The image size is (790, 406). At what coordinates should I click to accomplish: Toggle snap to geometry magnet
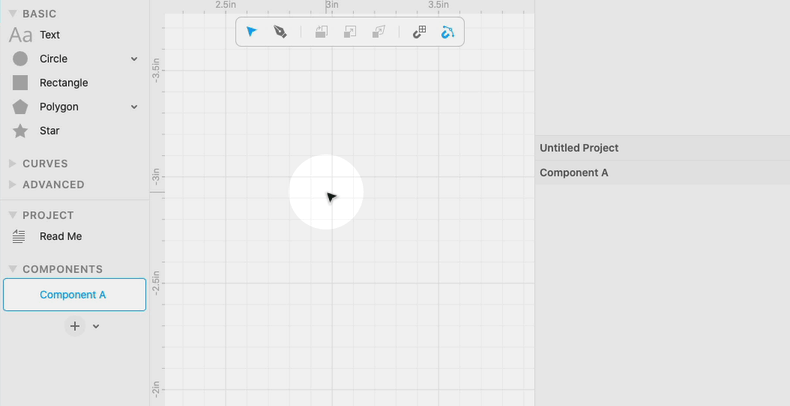447,32
